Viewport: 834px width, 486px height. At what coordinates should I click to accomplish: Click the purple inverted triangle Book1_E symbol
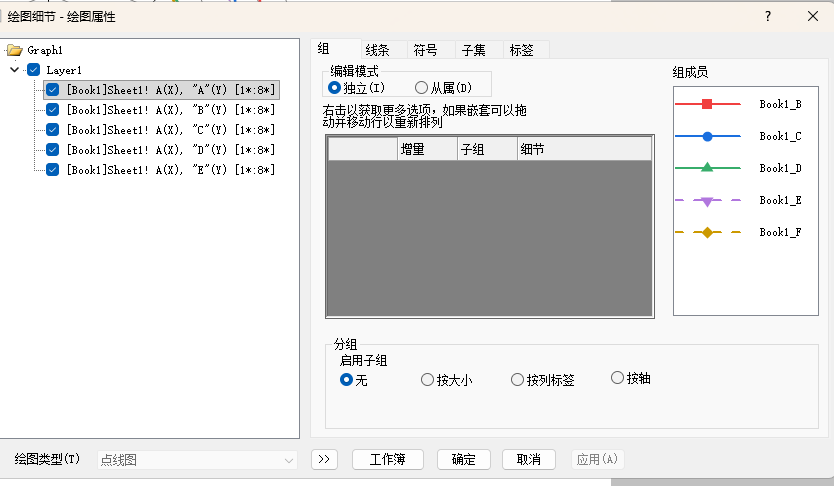click(707, 201)
